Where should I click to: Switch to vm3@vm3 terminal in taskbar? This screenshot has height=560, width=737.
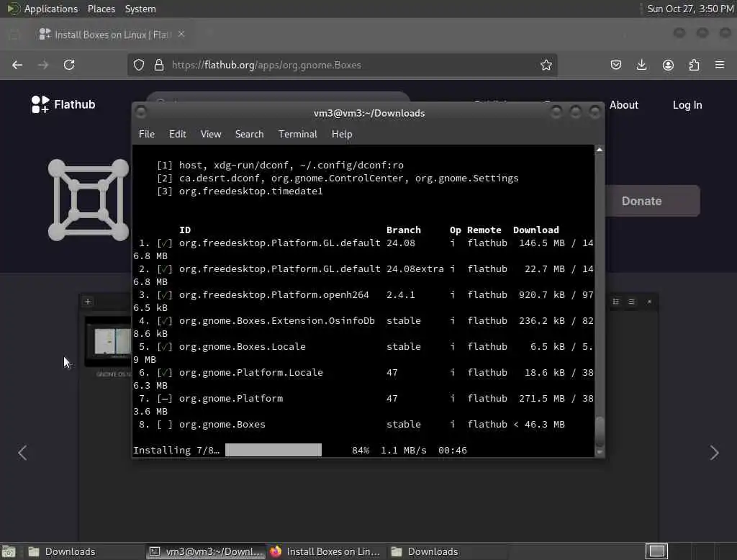click(x=206, y=551)
